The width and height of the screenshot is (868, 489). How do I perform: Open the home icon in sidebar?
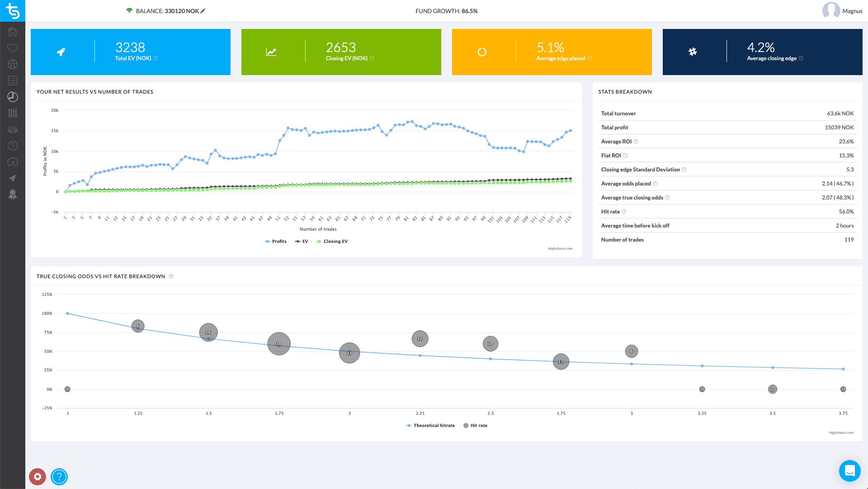pyautogui.click(x=13, y=32)
